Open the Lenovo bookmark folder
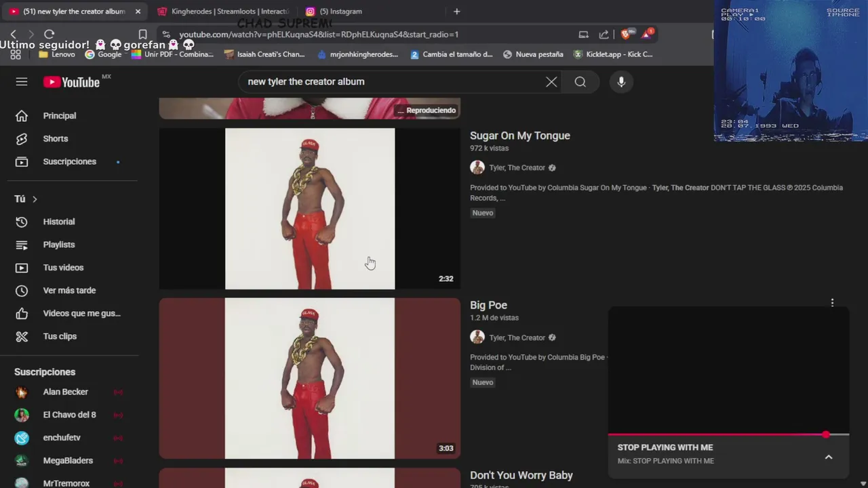The image size is (868, 488). (x=57, y=54)
